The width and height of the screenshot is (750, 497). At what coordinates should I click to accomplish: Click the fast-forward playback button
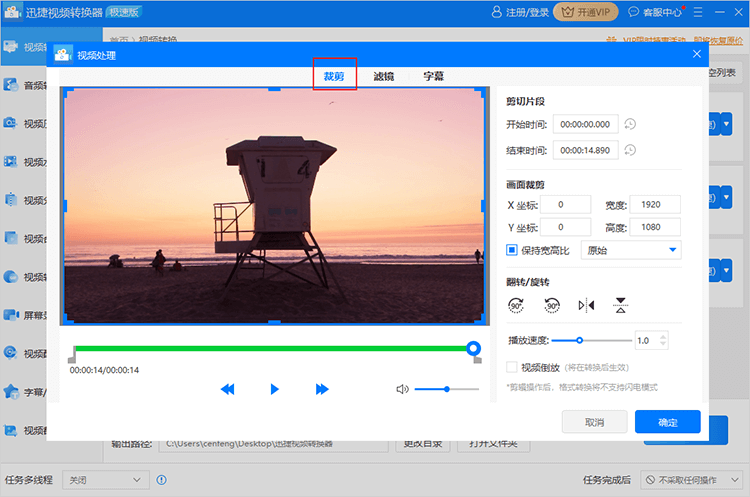point(322,389)
